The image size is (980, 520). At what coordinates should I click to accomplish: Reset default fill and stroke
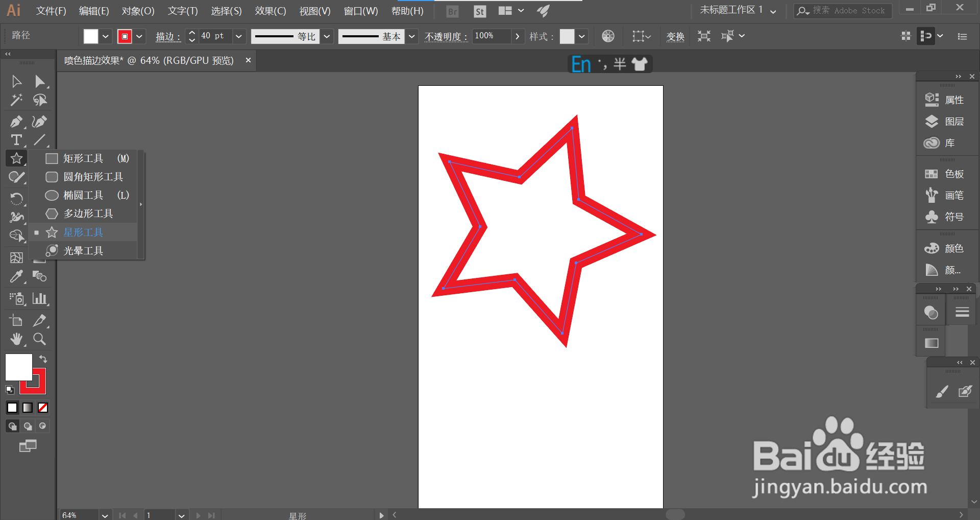tap(10, 390)
